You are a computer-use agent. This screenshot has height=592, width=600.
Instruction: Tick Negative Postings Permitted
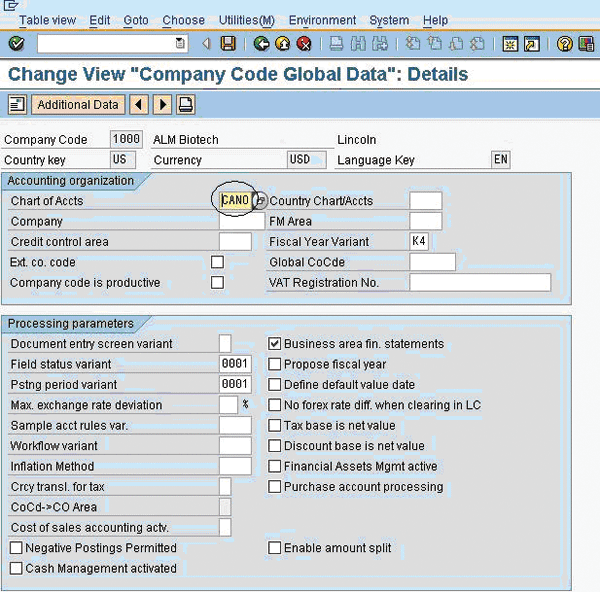tap(16, 548)
